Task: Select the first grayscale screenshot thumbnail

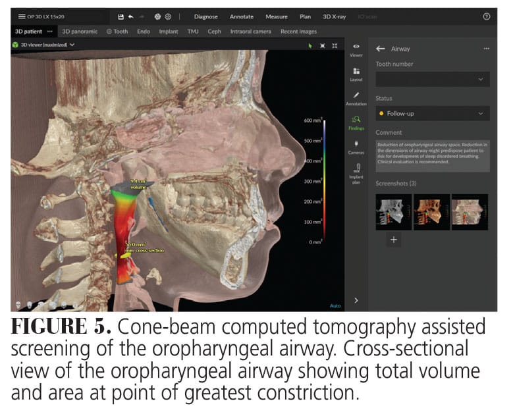Action: click(x=393, y=211)
